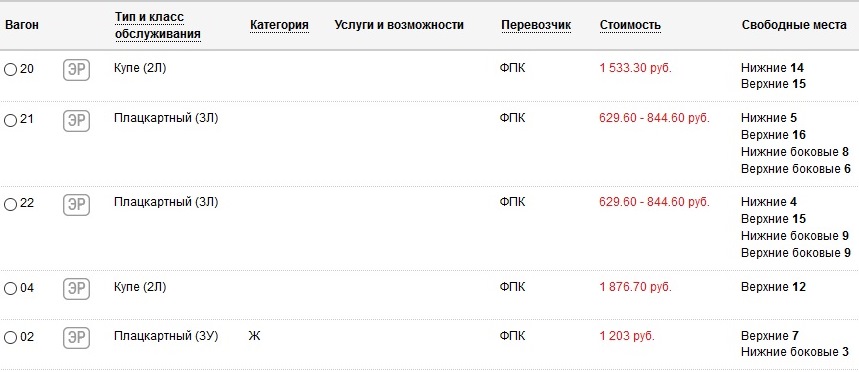This screenshot has height=372, width=859.
Task: Click the Перевозчик column header
Action: [x=536, y=25]
